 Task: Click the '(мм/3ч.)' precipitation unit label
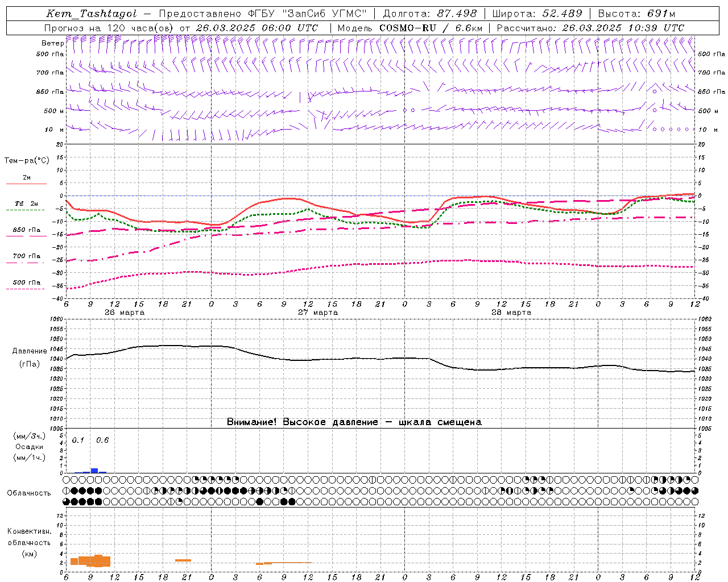point(30,436)
